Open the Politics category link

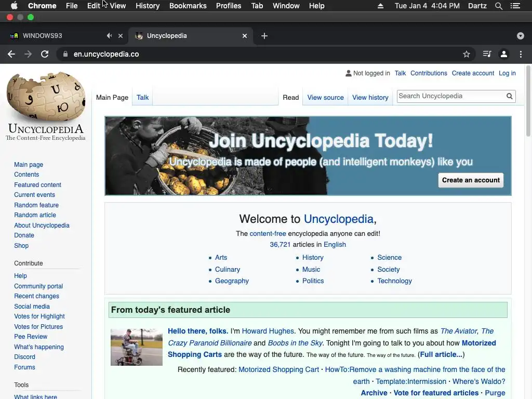click(313, 281)
